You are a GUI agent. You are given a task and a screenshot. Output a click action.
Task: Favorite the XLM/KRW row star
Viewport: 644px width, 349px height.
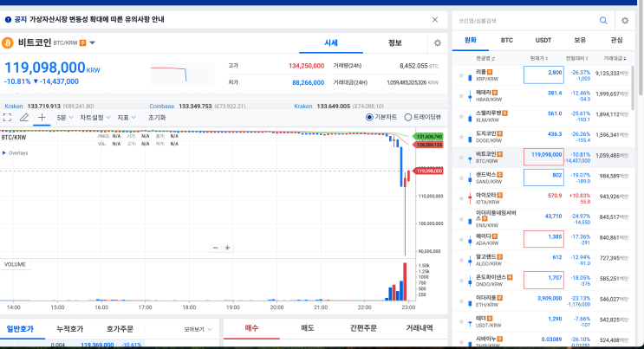coord(461,117)
